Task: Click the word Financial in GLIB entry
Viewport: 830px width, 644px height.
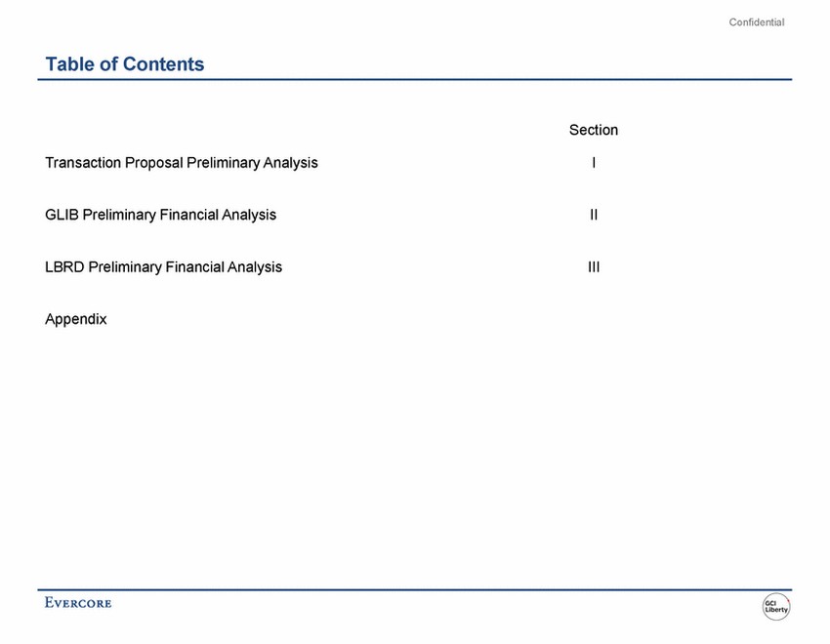Action: click(x=189, y=215)
